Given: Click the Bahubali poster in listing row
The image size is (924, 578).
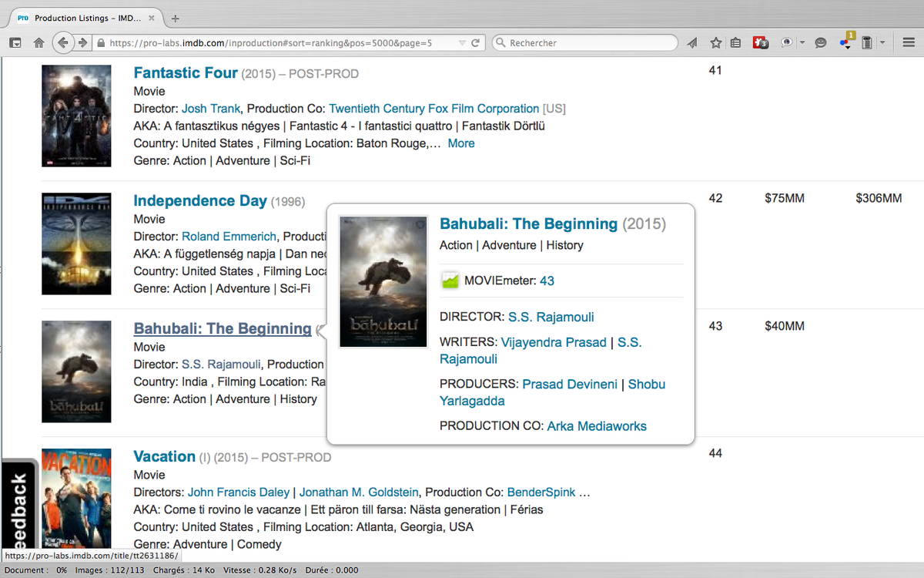Looking at the screenshot, I should [x=76, y=371].
